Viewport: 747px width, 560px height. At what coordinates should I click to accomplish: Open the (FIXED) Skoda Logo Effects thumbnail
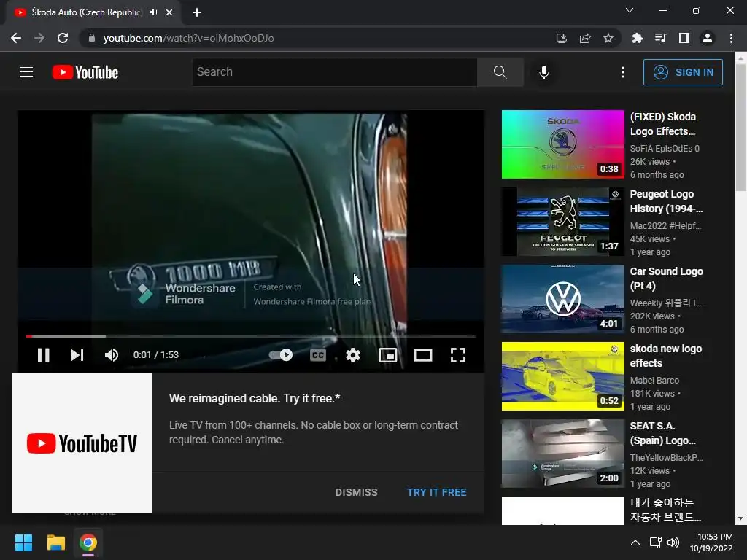562,144
